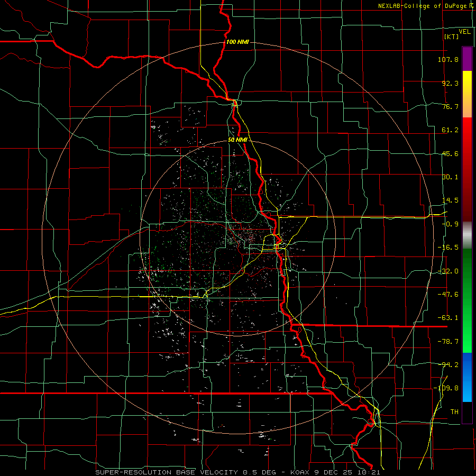This screenshot has height=476, width=476.
Task: Click the -47.6 velocity scale value
Action: (448, 295)
